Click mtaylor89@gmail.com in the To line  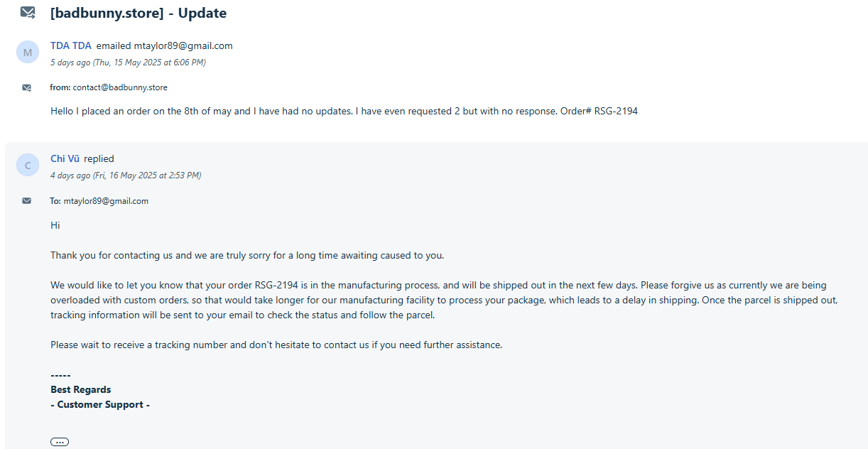pos(106,201)
